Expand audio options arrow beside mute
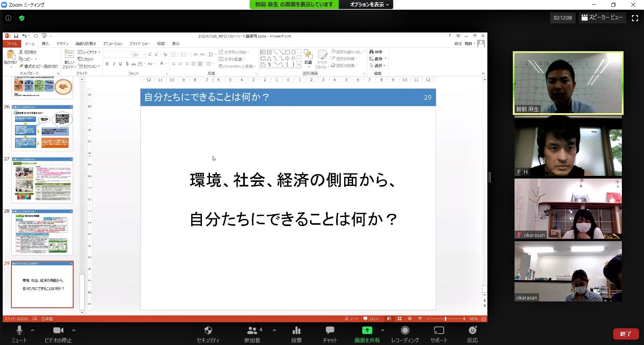Viewport: 644px width, 345px height. 33,330
